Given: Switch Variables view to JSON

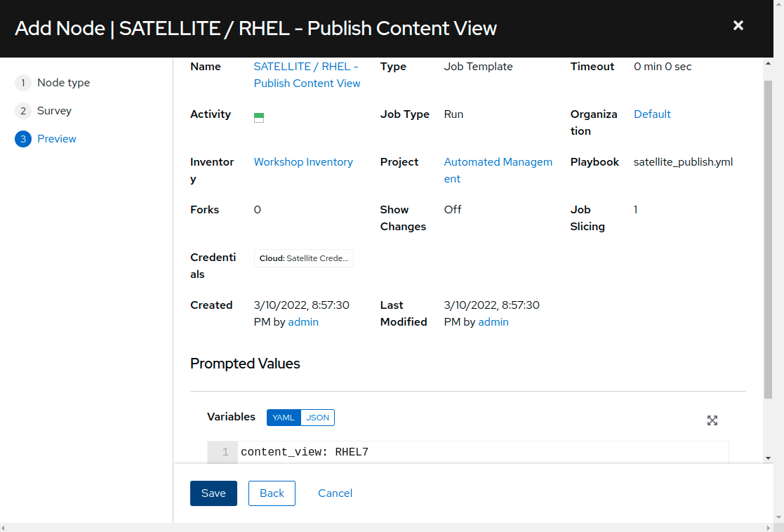Looking at the screenshot, I should 317,418.
